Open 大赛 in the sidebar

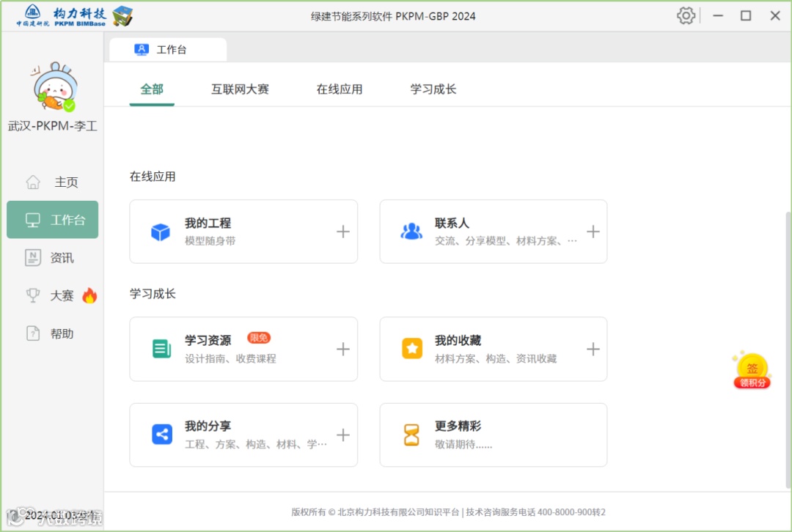[51, 296]
